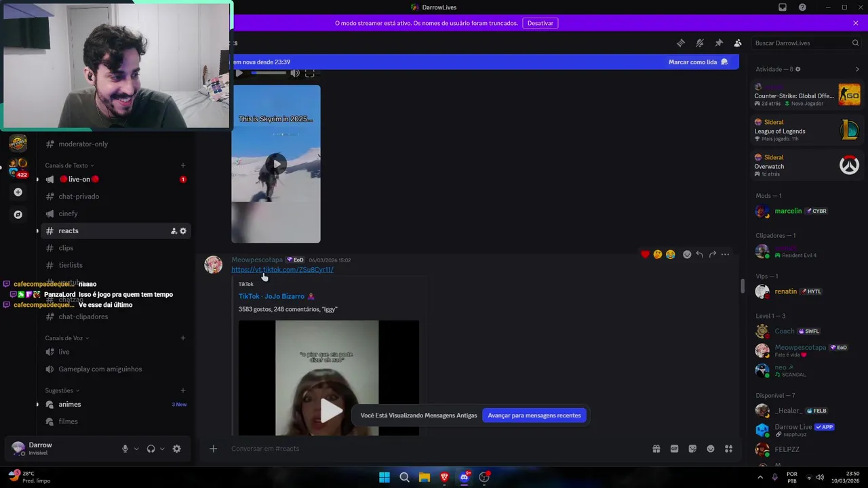868x488 pixels.
Task: Expand the Atividade panel chevron
Action: click(857, 69)
